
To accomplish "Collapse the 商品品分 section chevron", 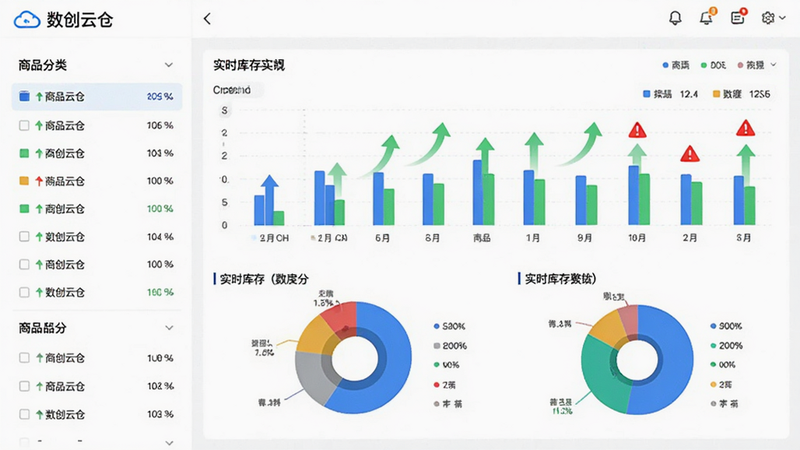I will pos(169,328).
